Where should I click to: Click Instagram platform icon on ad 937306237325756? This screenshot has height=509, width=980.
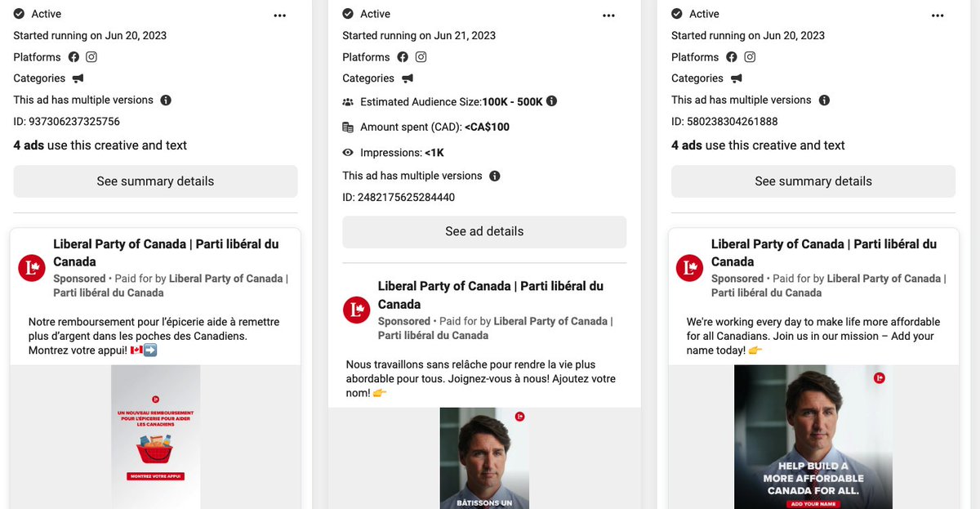[91, 57]
